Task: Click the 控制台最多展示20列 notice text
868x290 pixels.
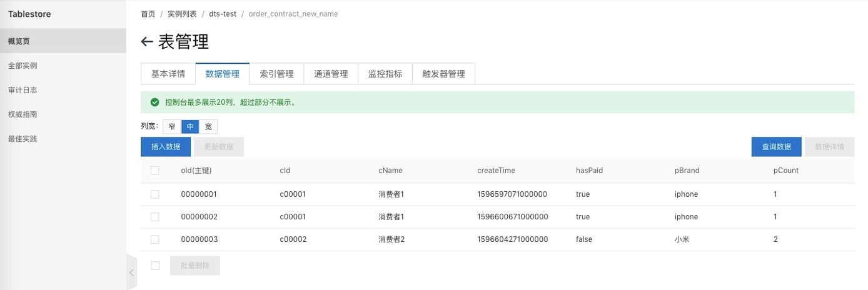Action: 230,102
